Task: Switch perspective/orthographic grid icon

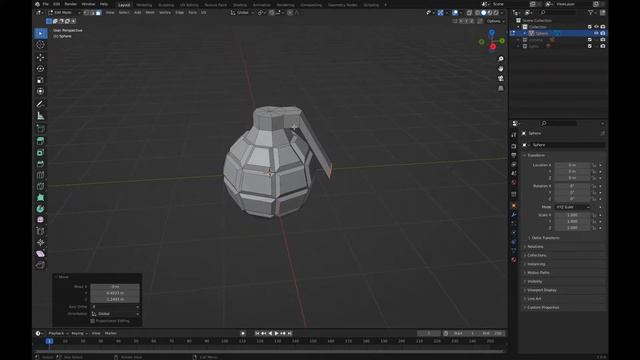Action: coord(501,88)
